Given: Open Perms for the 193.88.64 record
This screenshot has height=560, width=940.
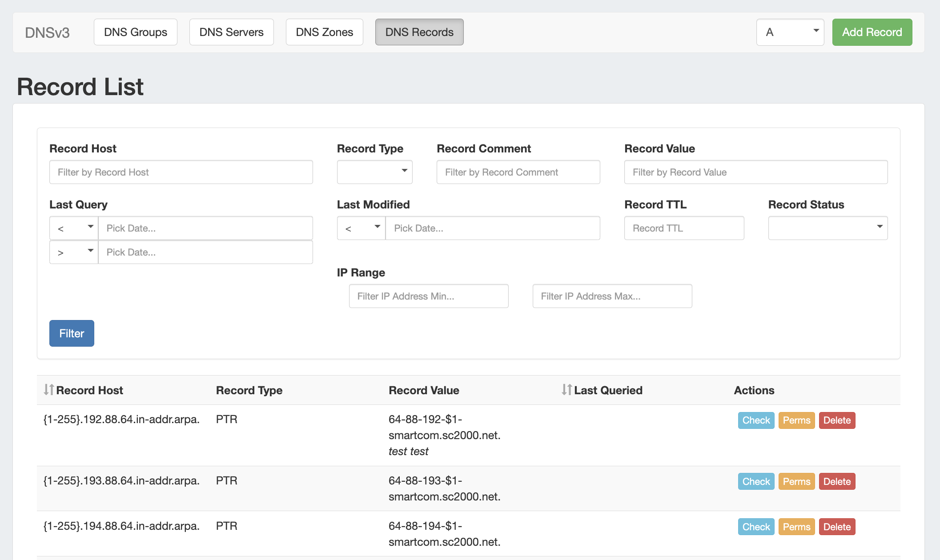Looking at the screenshot, I should [796, 481].
